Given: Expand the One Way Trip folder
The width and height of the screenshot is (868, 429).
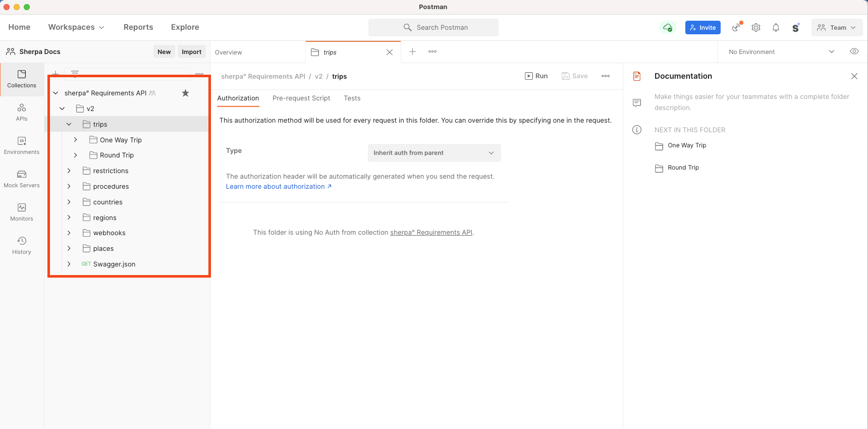Looking at the screenshot, I should point(76,140).
